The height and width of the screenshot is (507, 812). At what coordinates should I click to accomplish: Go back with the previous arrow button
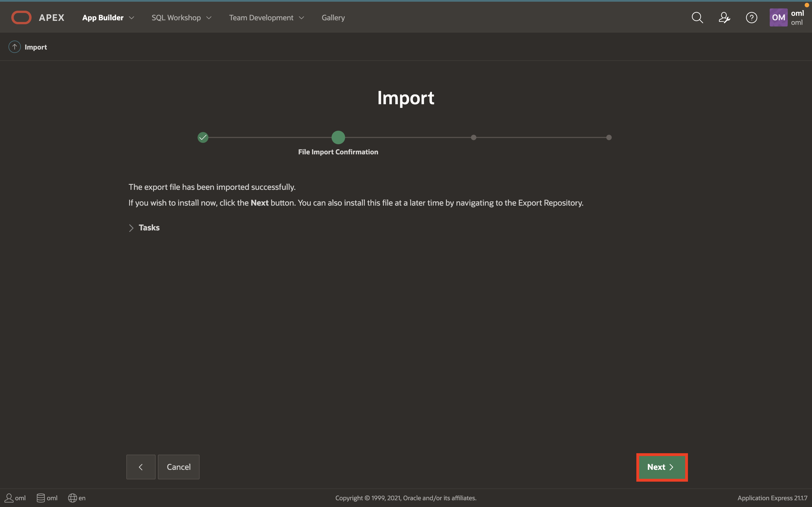click(141, 467)
